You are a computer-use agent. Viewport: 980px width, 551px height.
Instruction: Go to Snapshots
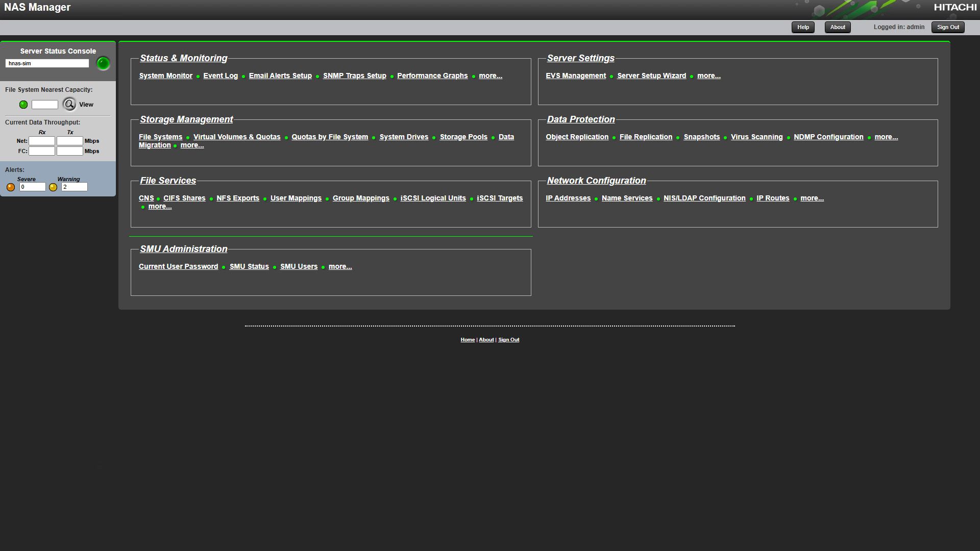(702, 137)
